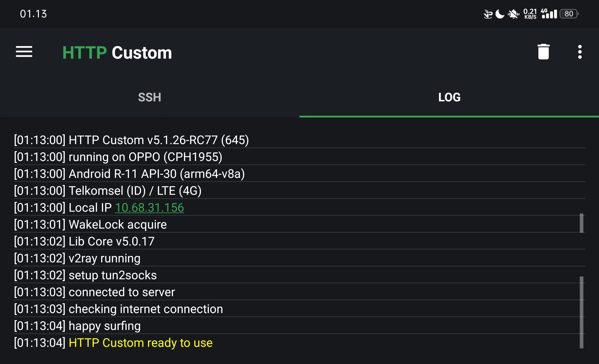Switch to the SSH tab
Image resolution: width=599 pixels, height=364 pixels.
149,98
